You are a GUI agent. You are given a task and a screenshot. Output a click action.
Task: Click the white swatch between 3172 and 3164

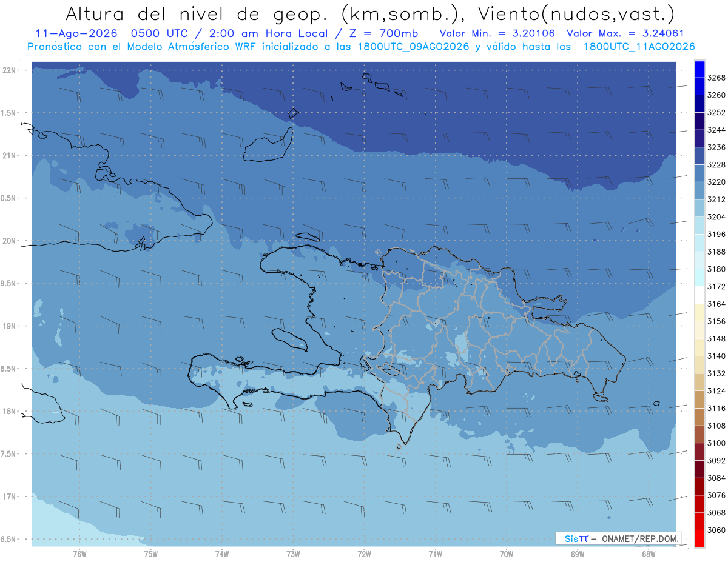click(x=699, y=295)
